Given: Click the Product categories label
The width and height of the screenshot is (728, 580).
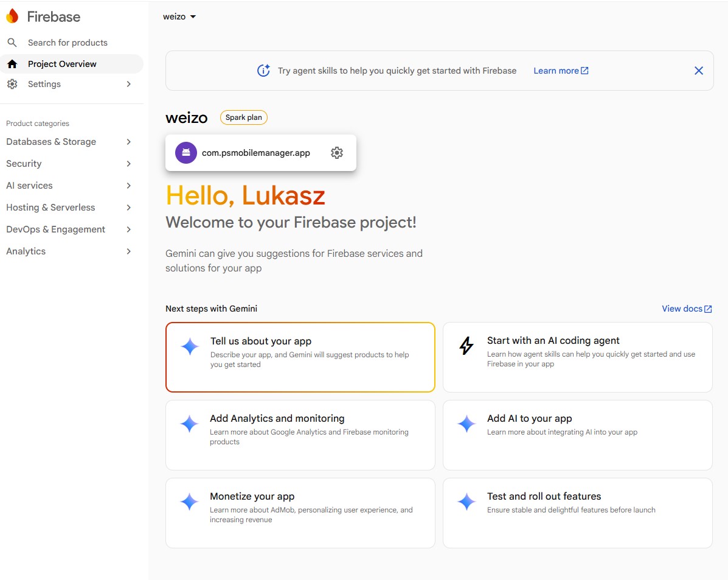Looking at the screenshot, I should point(38,124).
